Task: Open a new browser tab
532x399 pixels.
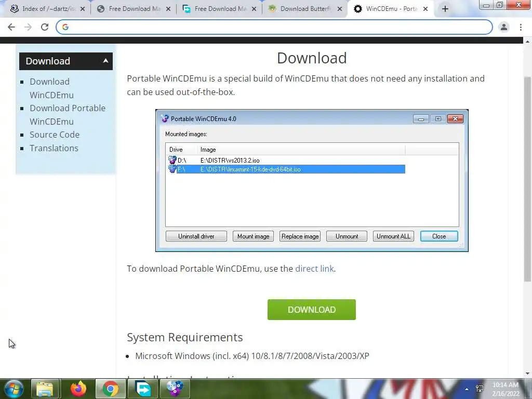Action: [x=445, y=9]
